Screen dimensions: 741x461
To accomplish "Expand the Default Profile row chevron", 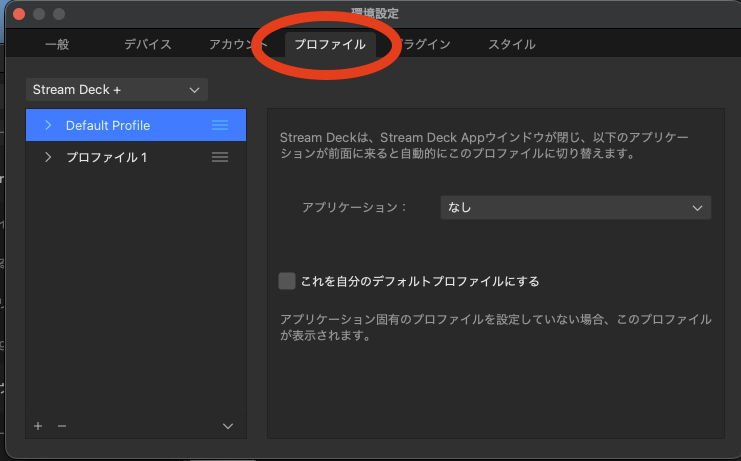I will tap(48, 125).
